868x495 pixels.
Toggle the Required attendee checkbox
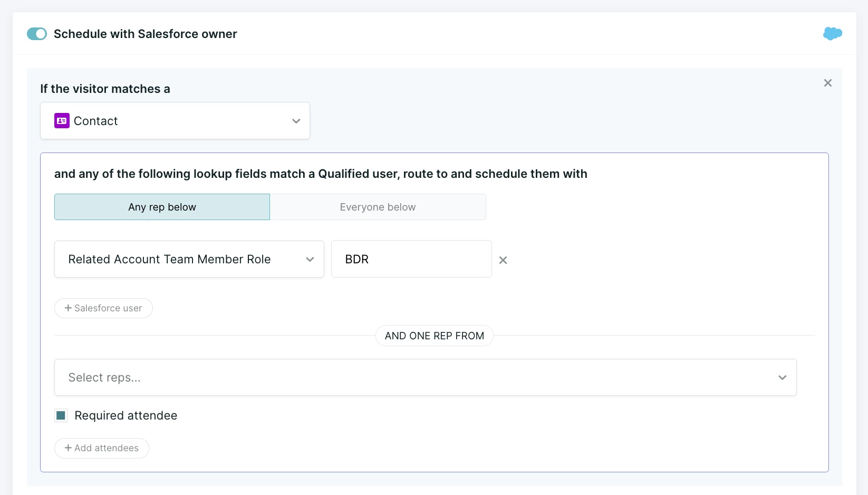[61, 415]
